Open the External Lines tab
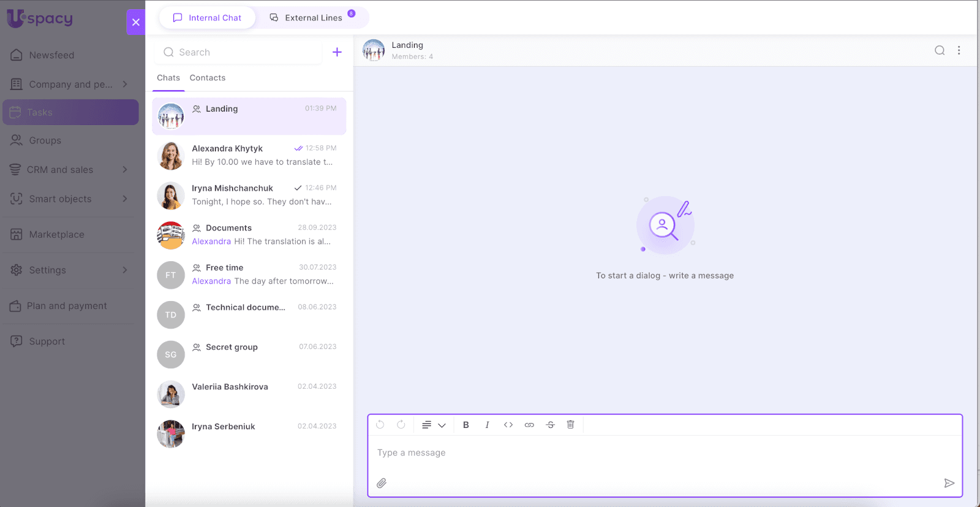 click(x=313, y=18)
